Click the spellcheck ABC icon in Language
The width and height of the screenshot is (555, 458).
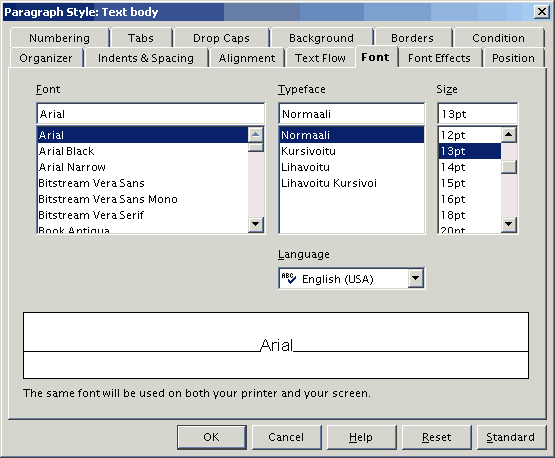tap(288, 278)
